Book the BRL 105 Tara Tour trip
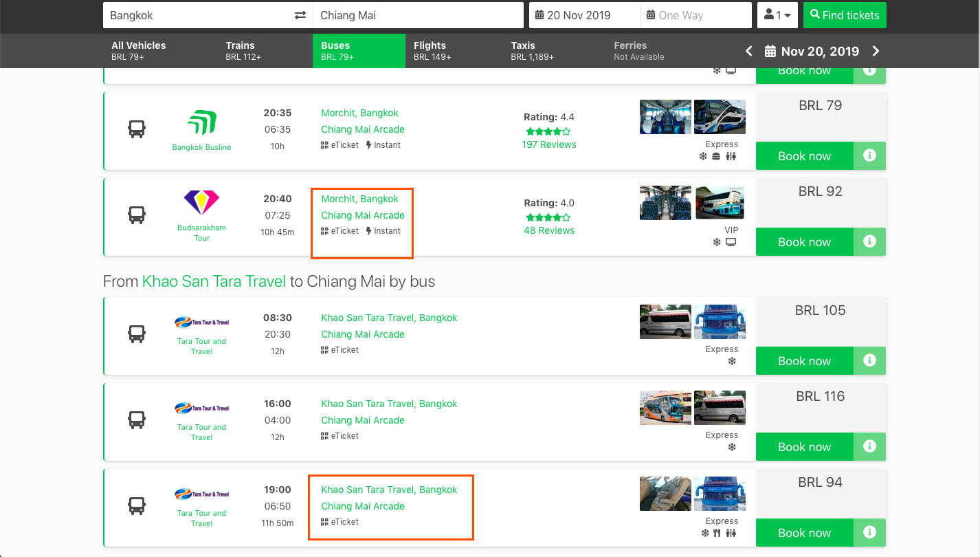The height and width of the screenshot is (557, 980). click(x=804, y=361)
